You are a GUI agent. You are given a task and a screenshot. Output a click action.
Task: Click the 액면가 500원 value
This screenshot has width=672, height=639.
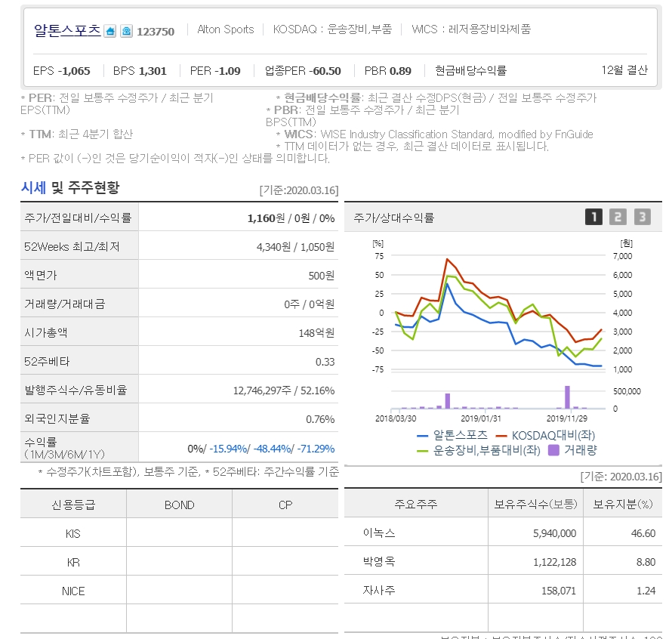click(x=322, y=276)
